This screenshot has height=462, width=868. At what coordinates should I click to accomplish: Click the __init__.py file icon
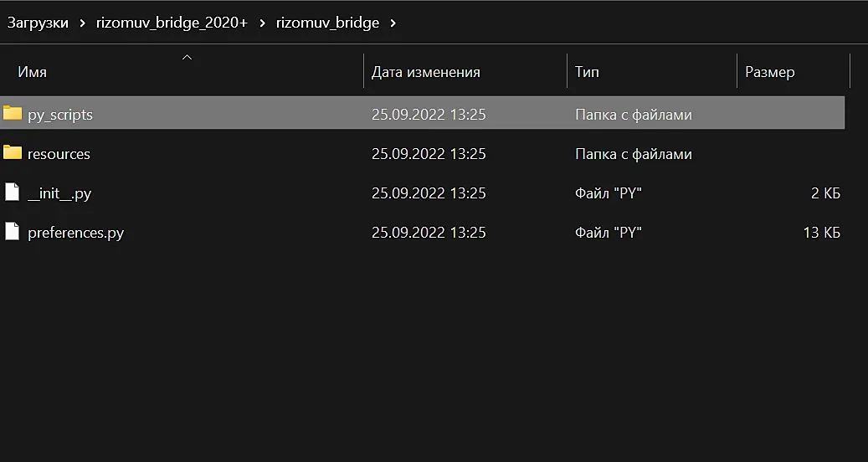tap(13, 192)
